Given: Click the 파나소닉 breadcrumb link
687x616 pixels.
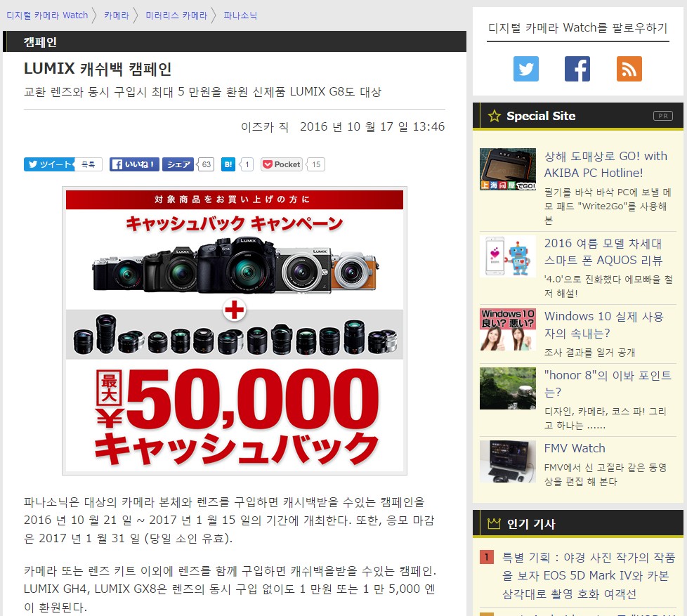Looking at the screenshot, I should click(240, 15).
